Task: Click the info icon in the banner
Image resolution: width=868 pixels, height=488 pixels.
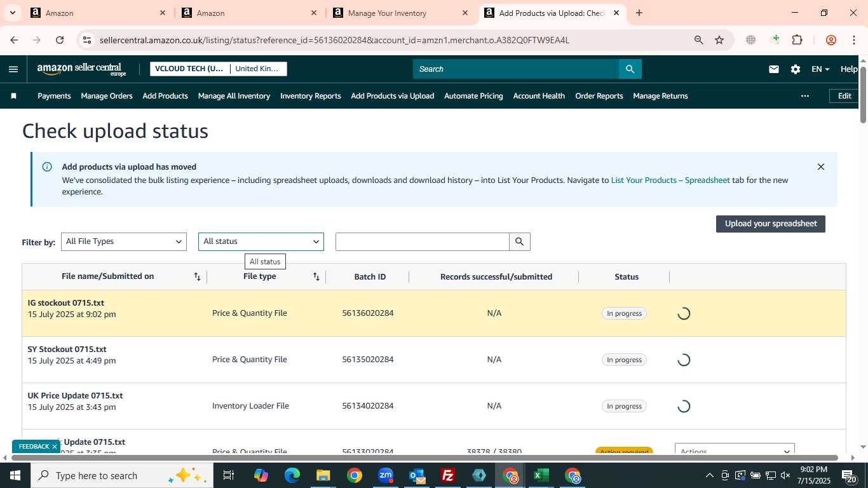Action: tap(47, 167)
